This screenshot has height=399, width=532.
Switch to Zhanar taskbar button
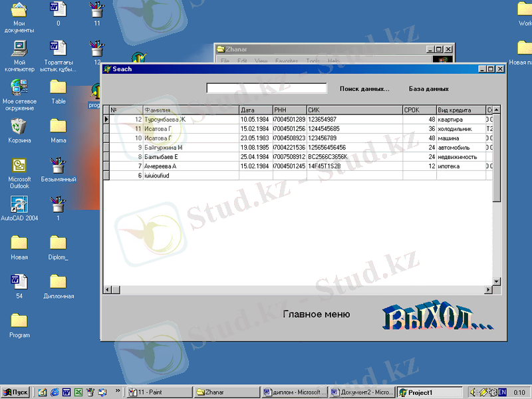(227, 392)
